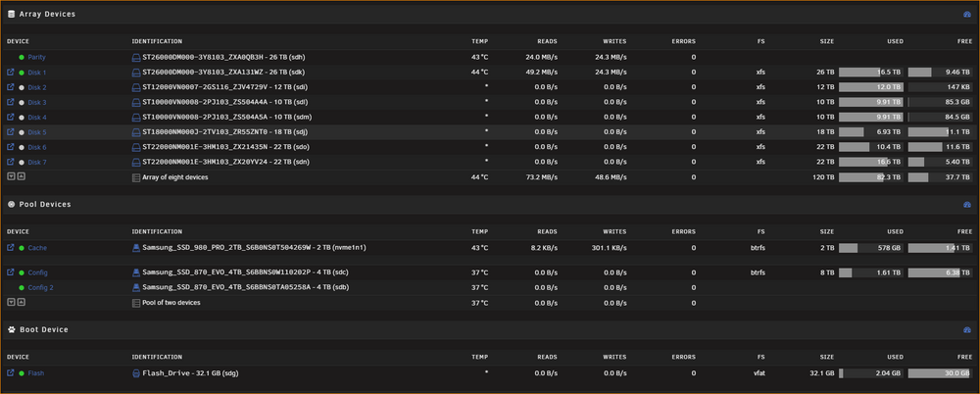The height and width of the screenshot is (394, 980).
Task: Click the Parity disk drive icon
Action: [136, 57]
